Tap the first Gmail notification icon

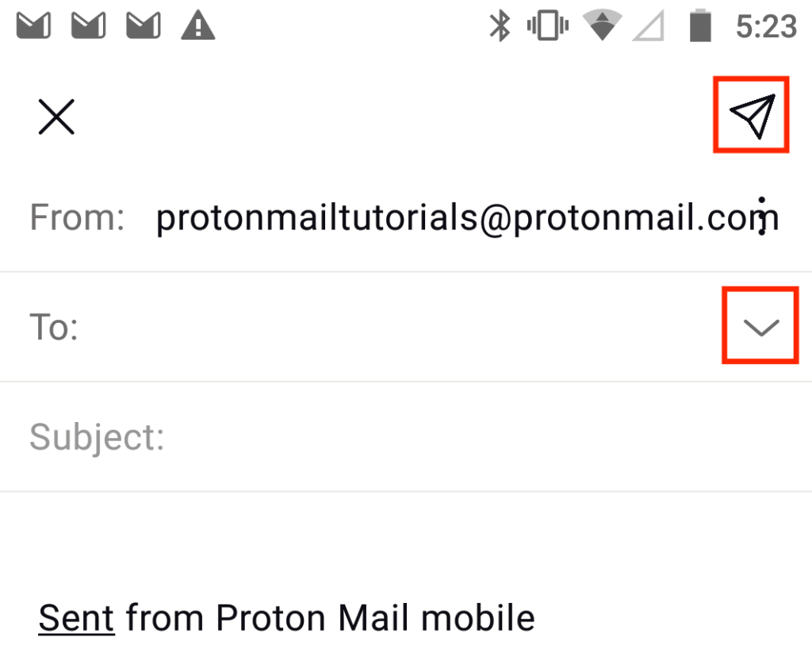click(33, 26)
